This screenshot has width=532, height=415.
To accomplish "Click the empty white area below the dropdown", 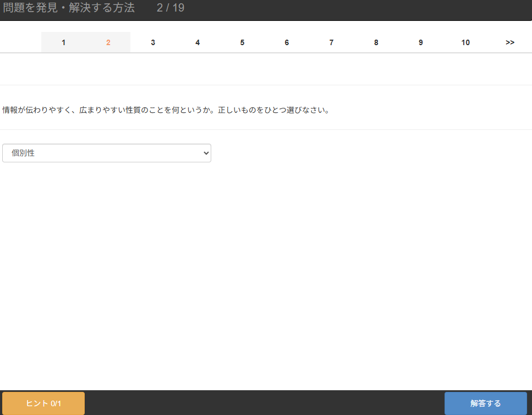I will 264,275.
